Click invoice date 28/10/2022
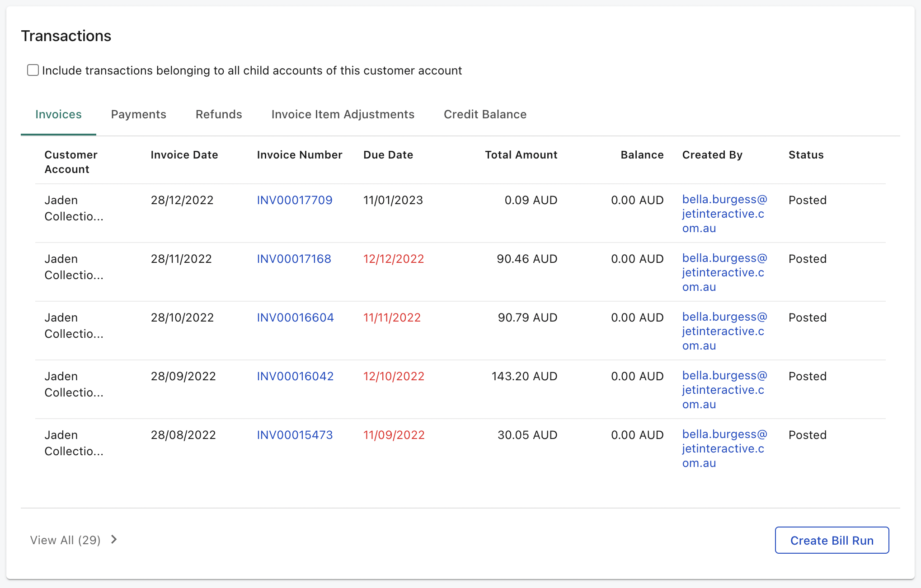921x588 pixels. coord(182,317)
